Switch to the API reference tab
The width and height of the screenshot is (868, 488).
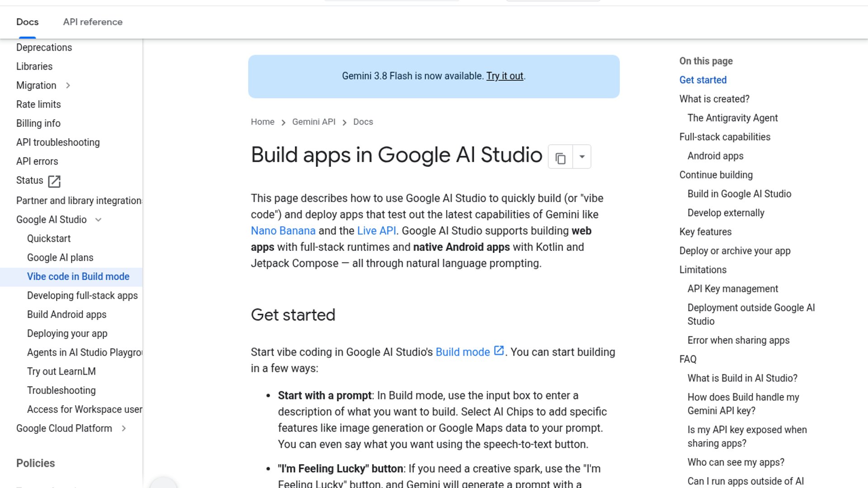[93, 22]
